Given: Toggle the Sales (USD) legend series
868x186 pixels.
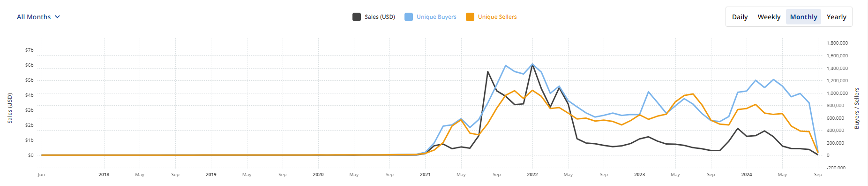Looking at the screenshot, I should coord(374,17).
